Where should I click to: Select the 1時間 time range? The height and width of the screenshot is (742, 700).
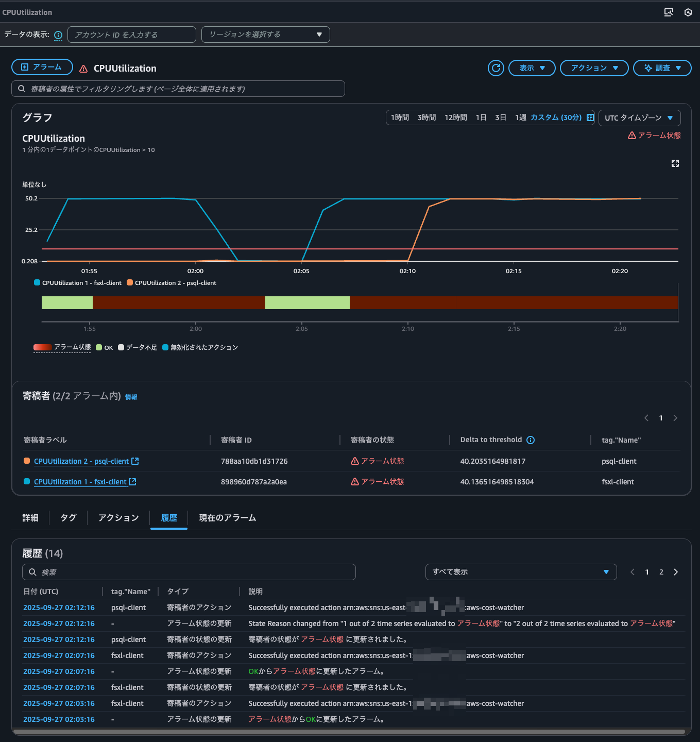pyautogui.click(x=400, y=117)
